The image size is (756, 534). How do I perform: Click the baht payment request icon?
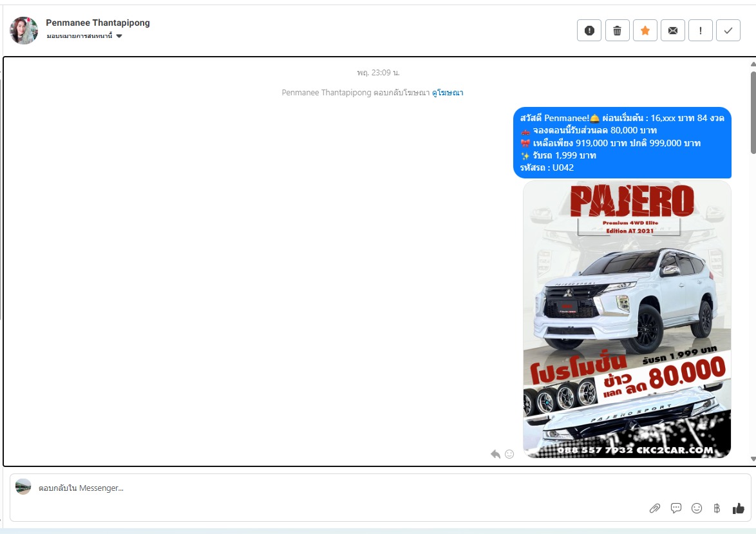pyautogui.click(x=717, y=508)
